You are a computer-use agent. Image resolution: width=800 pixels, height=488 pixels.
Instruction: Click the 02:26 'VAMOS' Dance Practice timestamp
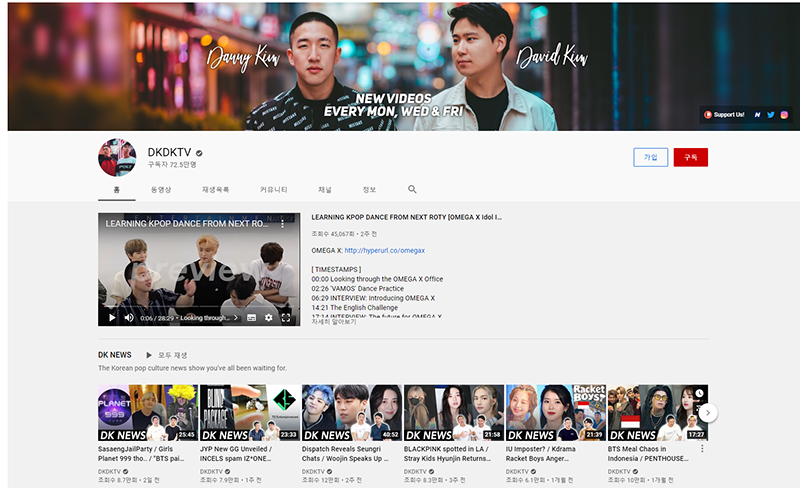(357, 288)
